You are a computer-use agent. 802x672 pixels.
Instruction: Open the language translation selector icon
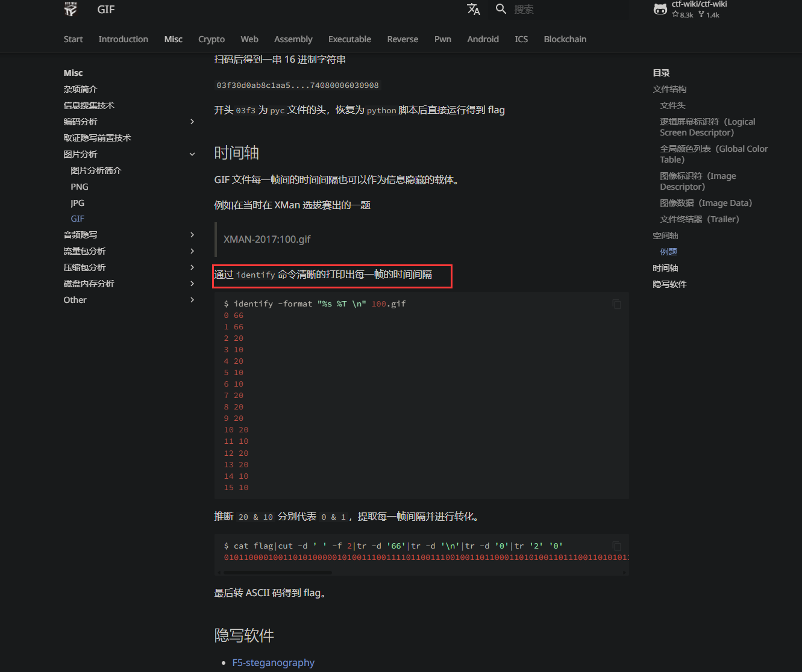tap(474, 9)
